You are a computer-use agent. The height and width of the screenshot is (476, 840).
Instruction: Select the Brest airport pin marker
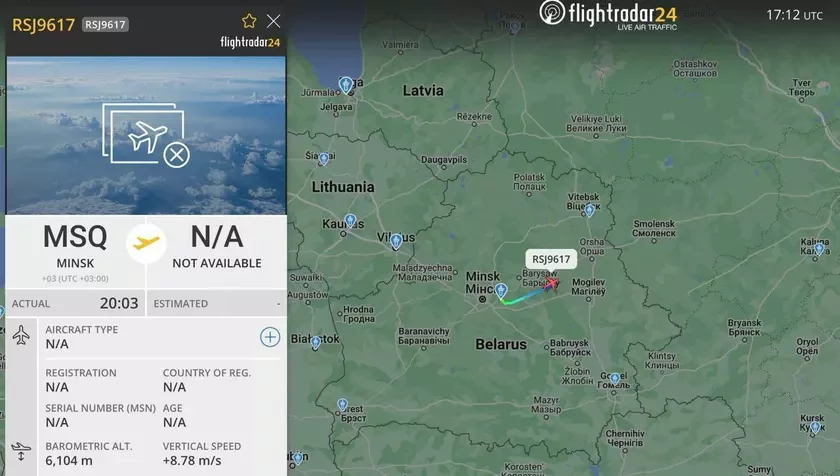point(343,405)
